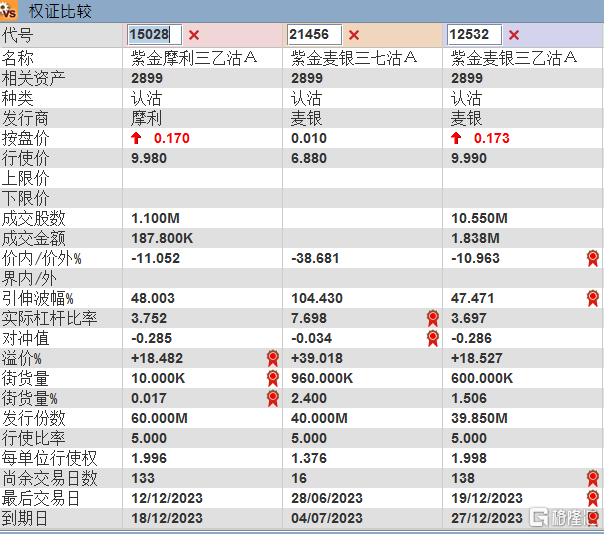The height and width of the screenshot is (534, 604).
Task: Click the price value 0.010
Action: coord(309,138)
